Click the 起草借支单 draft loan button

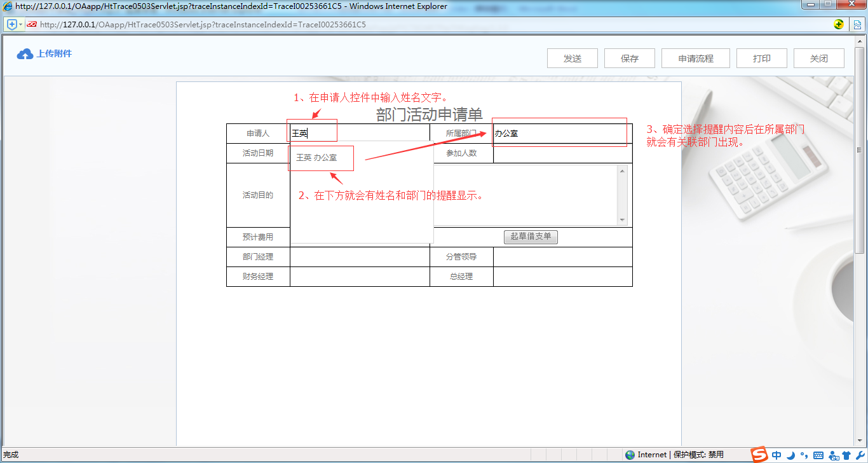point(531,237)
